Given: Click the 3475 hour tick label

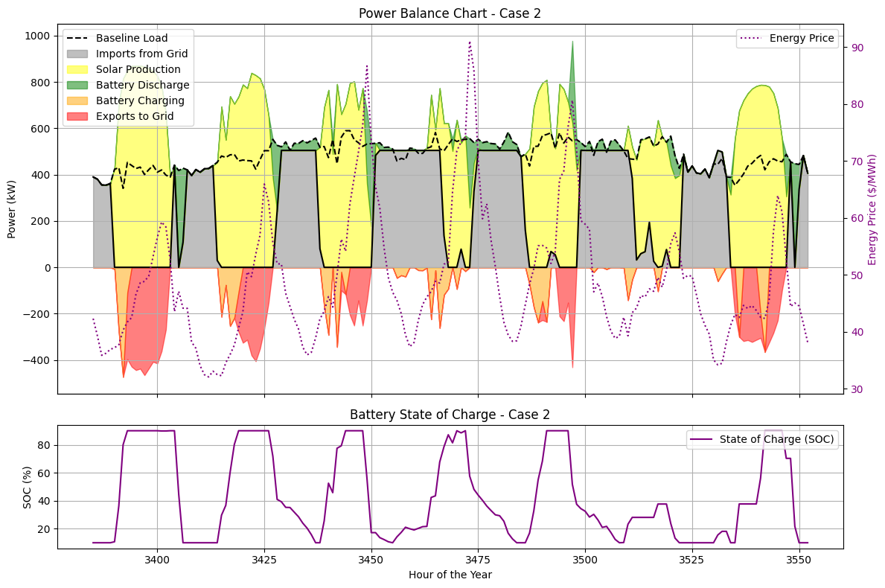Looking at the screenshot, I should [x=478, y=560].
